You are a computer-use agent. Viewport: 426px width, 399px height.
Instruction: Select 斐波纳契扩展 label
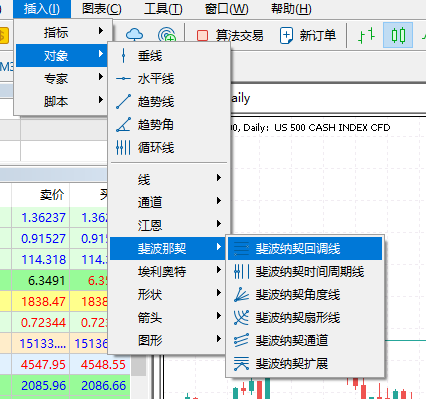(292, 363)
